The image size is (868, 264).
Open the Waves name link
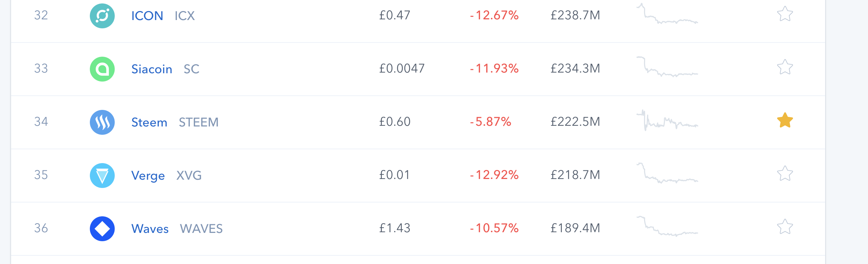(x=150, y=229)
